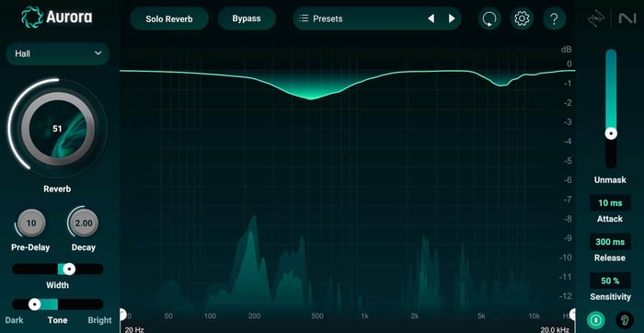Click the Bright tone label
The width and height of the screenshot is (644, 333).
[99, 320]
